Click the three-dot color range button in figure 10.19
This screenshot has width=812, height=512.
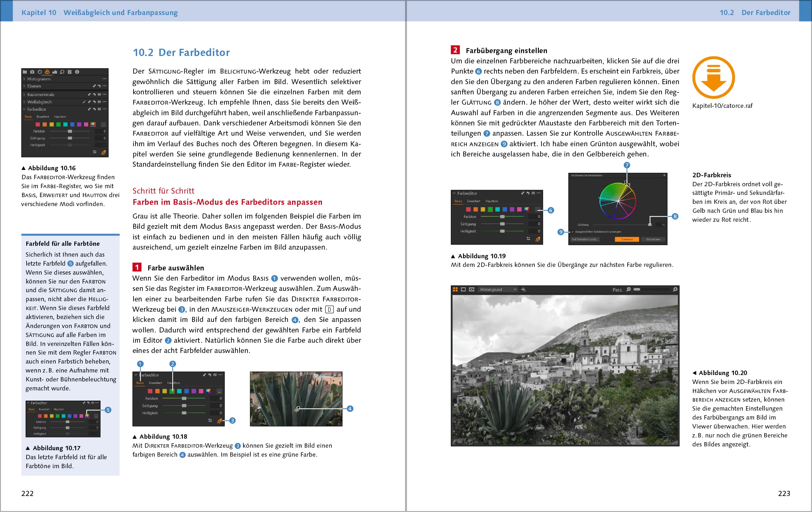tap(538, 210)
